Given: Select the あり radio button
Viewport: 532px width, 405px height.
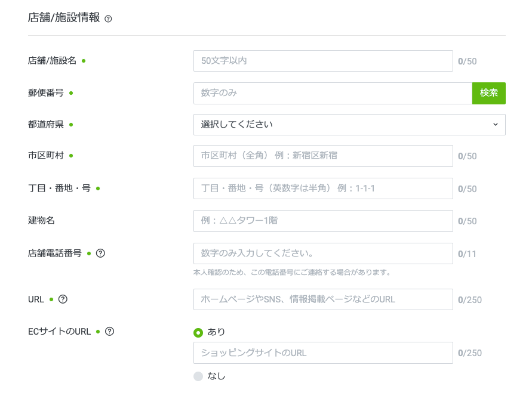Looking at the screenshot, I should click(198, 332).
